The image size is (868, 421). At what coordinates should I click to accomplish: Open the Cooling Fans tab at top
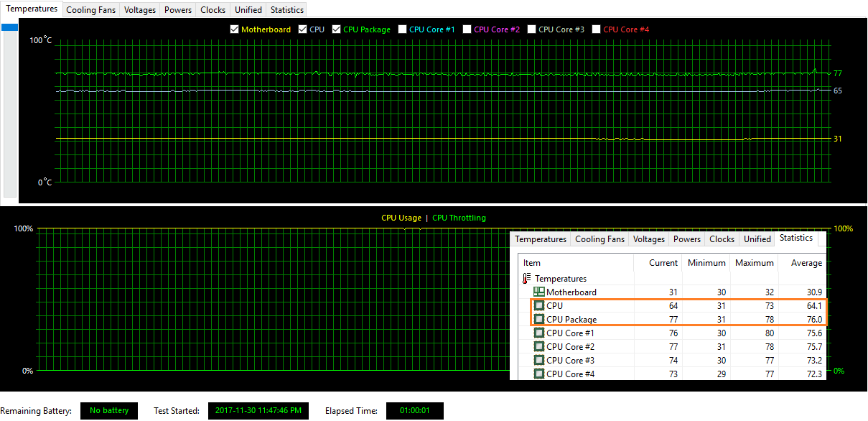coord(90,10)
